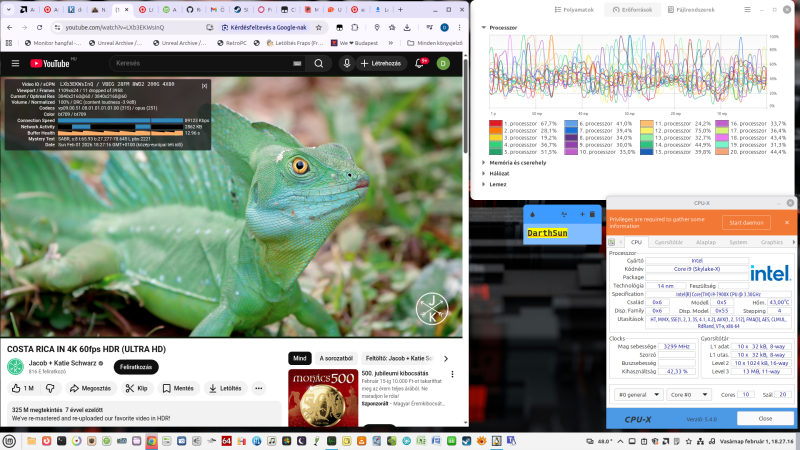Click the 16. processzor purple color swatch
800x450 pixels.
pos(721,123)
